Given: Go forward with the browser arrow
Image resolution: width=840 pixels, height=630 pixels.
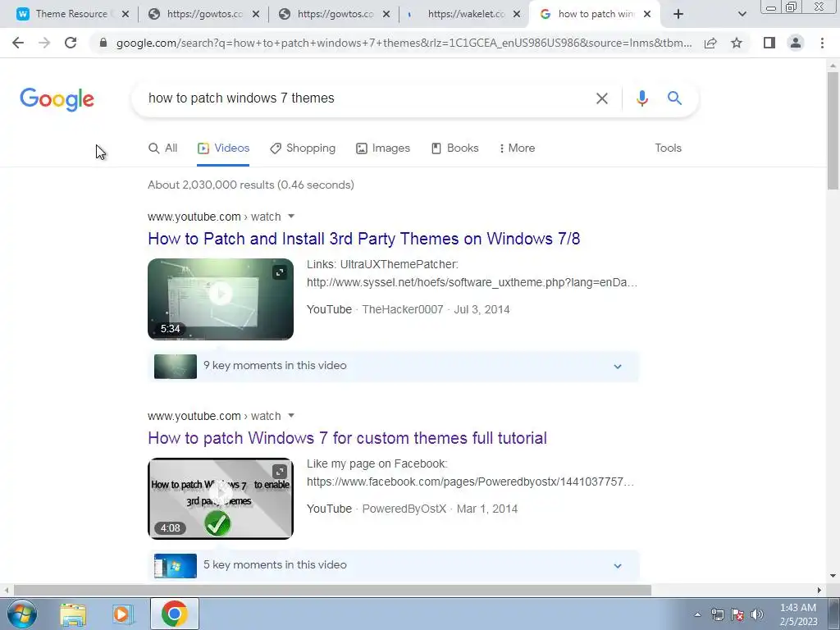Looking at the screenshot, I should coord(44,43).
